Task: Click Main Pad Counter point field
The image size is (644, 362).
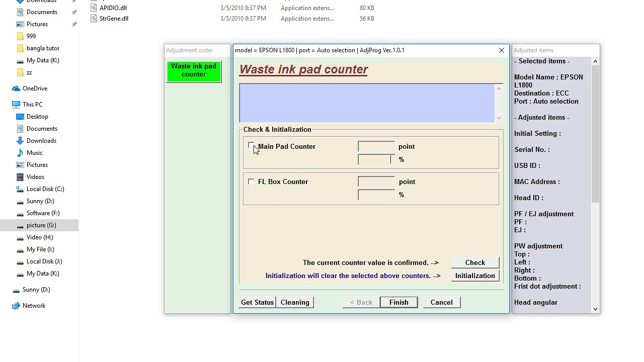Action: coord(376,146)
